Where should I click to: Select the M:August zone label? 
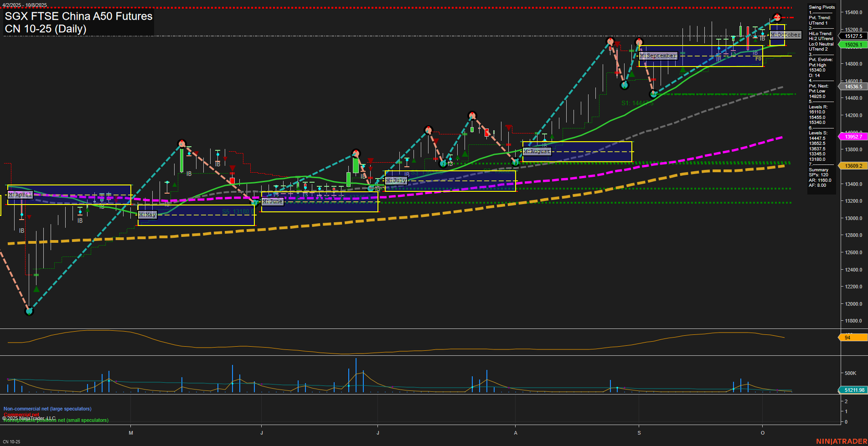(x=537, y=151)
